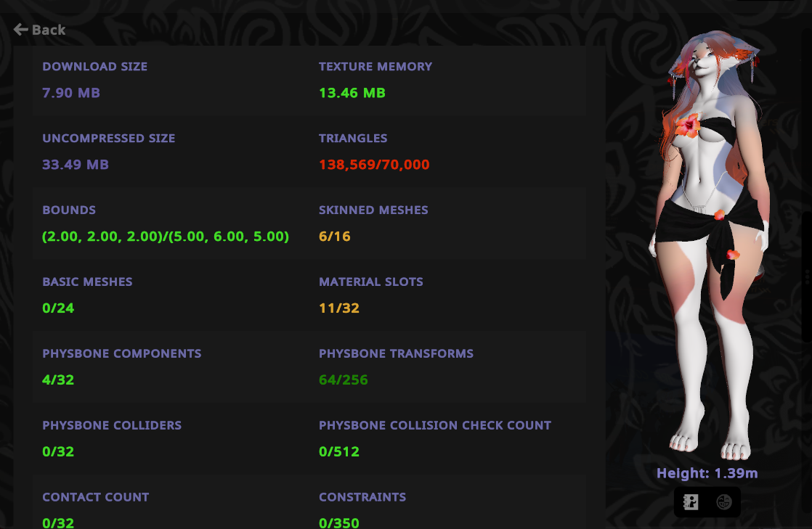Select the Bounds value in green
Image resolution: width=812 pixels, height=529 pixels.
(x=166, y=237)
